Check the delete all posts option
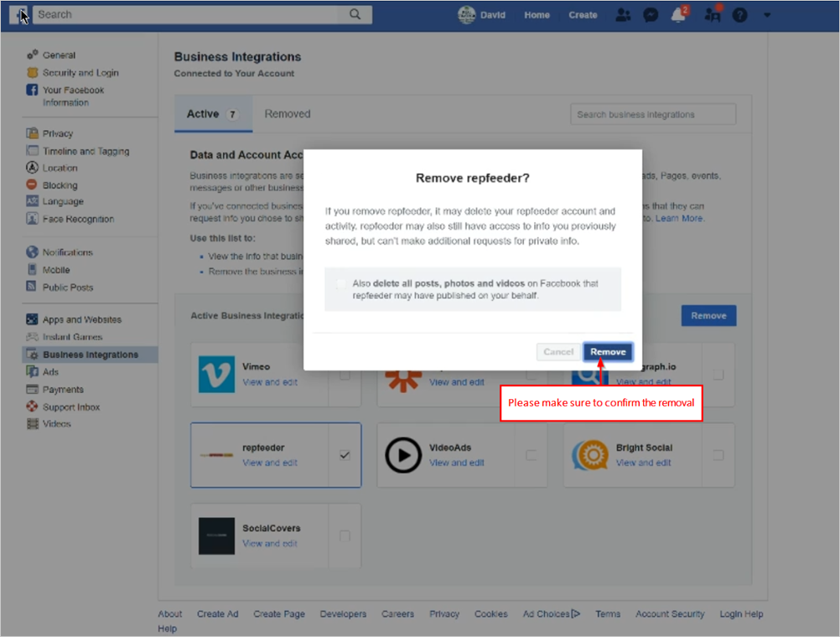 click(x=340, y=284)
